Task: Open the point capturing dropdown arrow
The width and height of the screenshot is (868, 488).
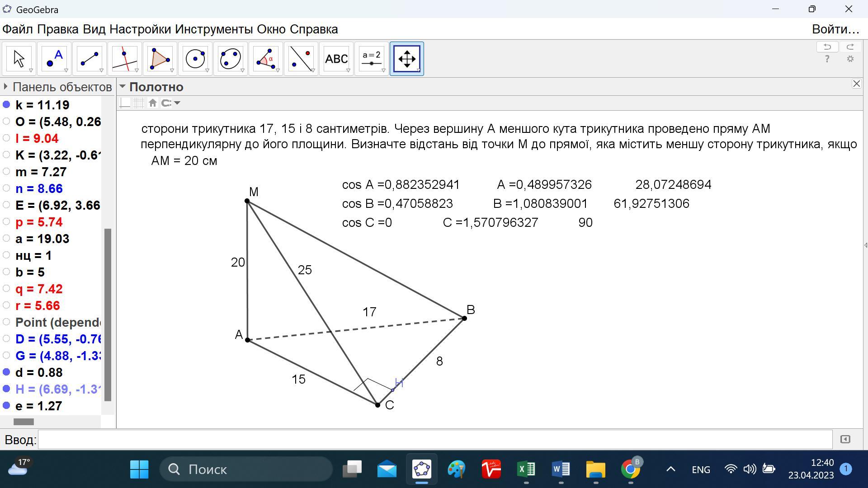Action: pyautogui.click(x=177, y=103)
